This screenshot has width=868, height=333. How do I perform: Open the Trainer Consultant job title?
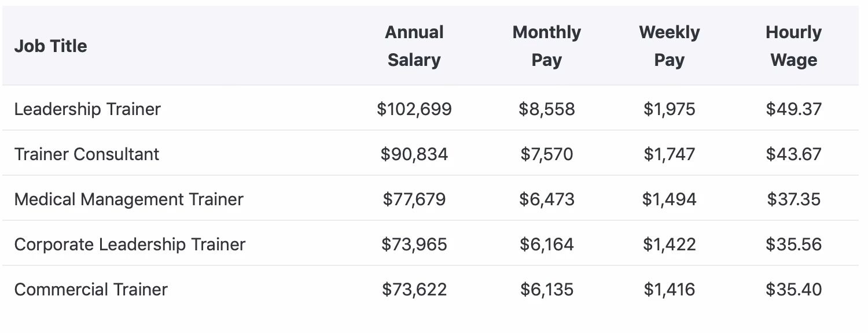click(87, 154)
